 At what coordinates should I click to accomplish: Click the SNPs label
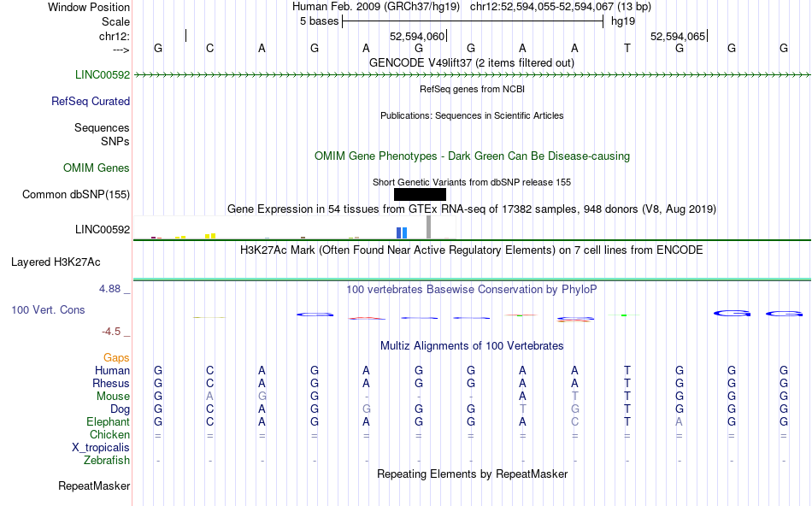coord(115,141)
